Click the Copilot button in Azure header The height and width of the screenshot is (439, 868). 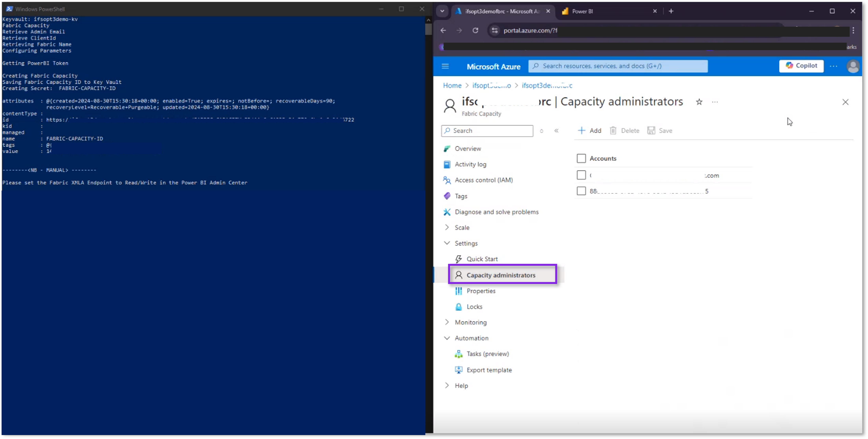click(x=801, y=66)
